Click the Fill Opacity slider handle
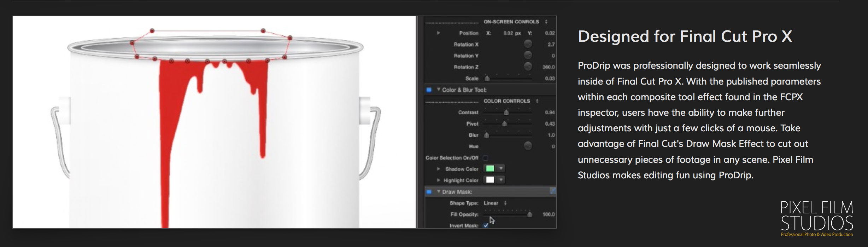The width and height of the screenshot is (868, 247). click(x=529, y=214)
